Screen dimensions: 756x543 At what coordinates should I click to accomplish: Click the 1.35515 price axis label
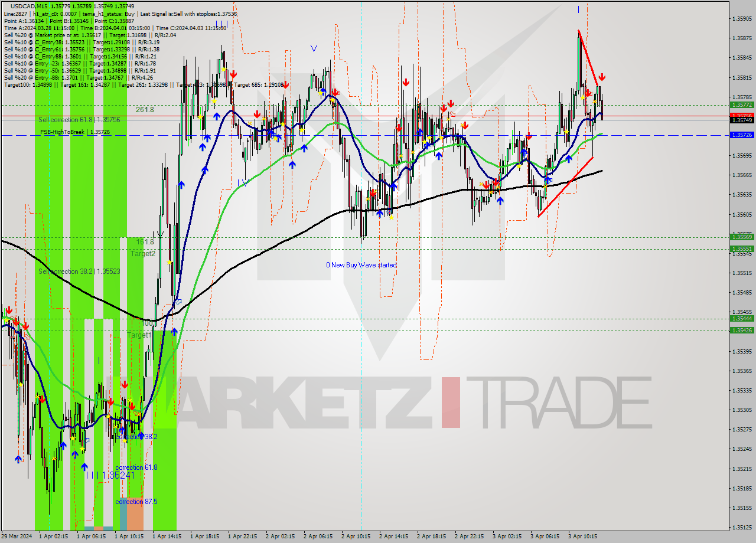(742, 273)
